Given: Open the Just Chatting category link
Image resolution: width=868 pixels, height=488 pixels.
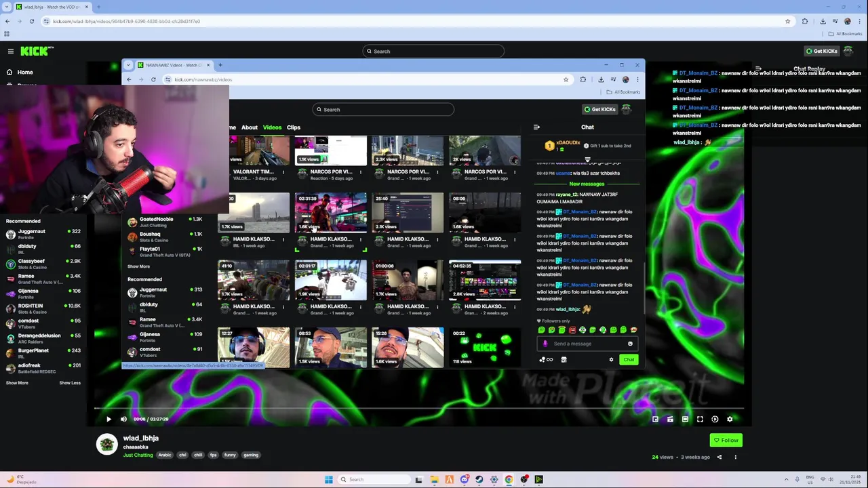Looking at the screenshot, I should point(138,455).
